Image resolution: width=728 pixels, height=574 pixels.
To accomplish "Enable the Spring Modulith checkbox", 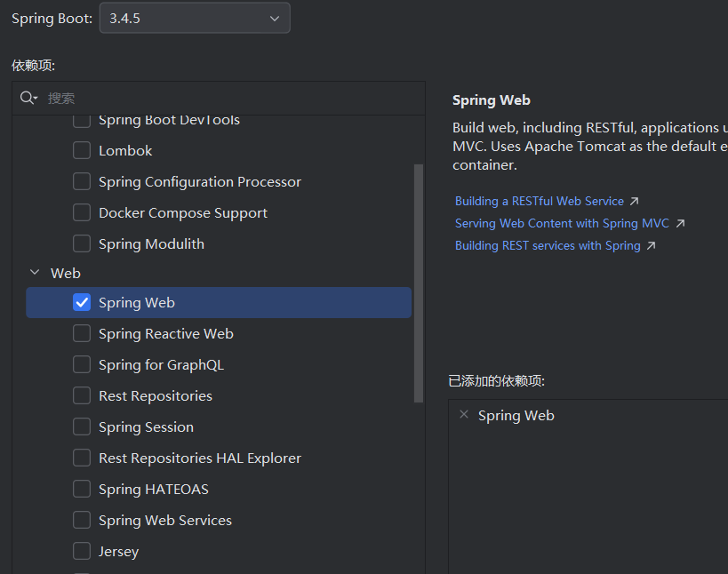I will pos(82,243).
